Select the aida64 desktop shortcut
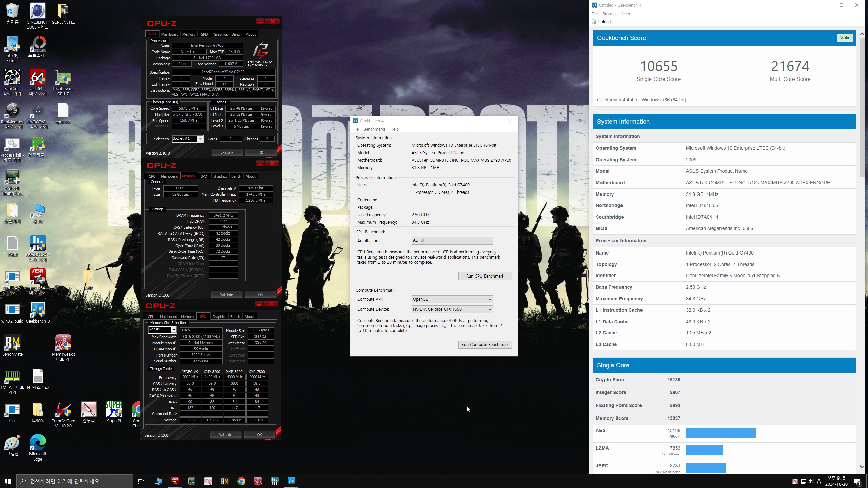Screen dimensions: 868x488 pos(38,82)
